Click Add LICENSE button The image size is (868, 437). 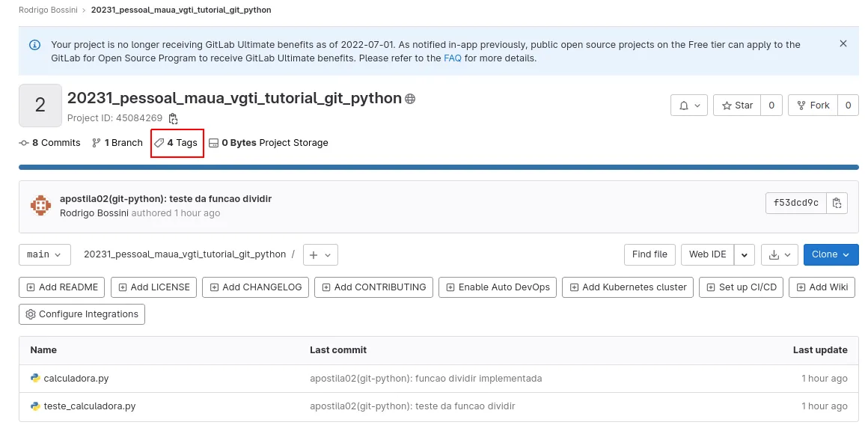tap(154, 287)
